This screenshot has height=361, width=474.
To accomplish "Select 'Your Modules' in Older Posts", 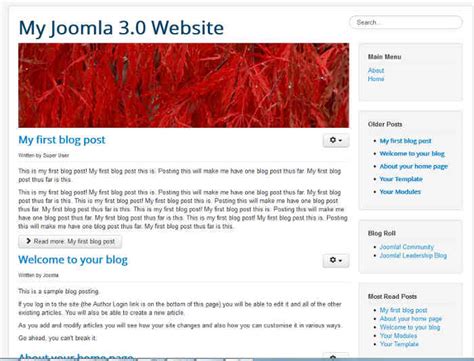I will pyautogui.click(x=400, y=192).
